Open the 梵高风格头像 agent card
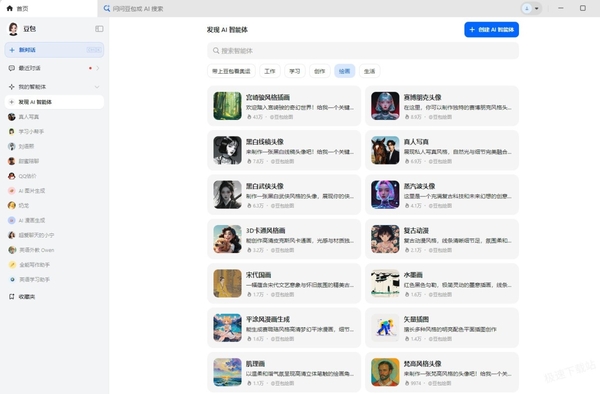600x394 pixels. tap(442, 372)
